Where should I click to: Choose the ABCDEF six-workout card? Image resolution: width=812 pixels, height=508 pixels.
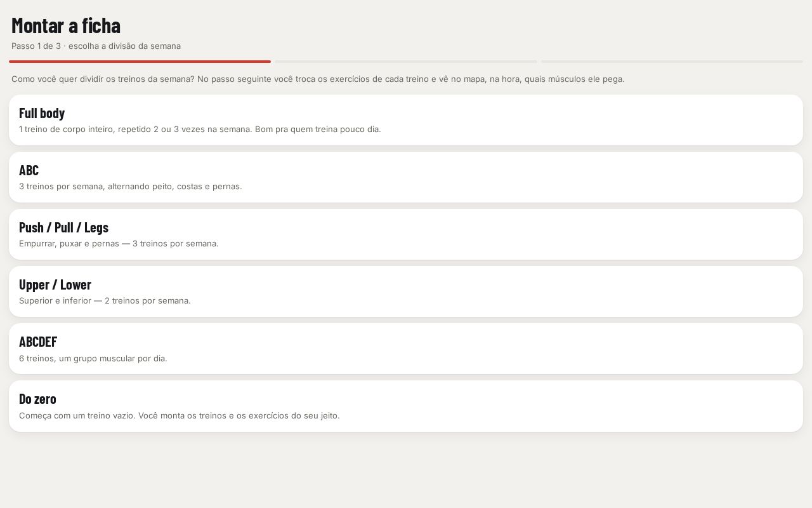pyautogui.click(x=406, y=349)
